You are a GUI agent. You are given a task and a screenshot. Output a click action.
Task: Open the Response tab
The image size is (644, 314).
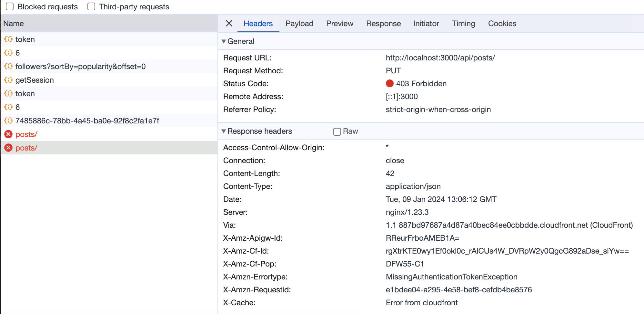[383, 24]
